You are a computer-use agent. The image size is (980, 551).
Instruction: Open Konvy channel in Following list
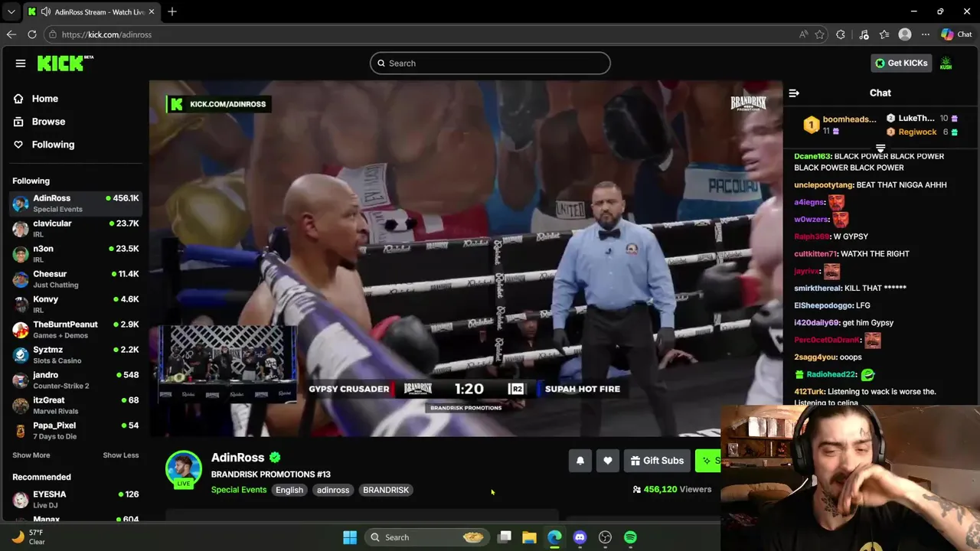coord(76,305)
